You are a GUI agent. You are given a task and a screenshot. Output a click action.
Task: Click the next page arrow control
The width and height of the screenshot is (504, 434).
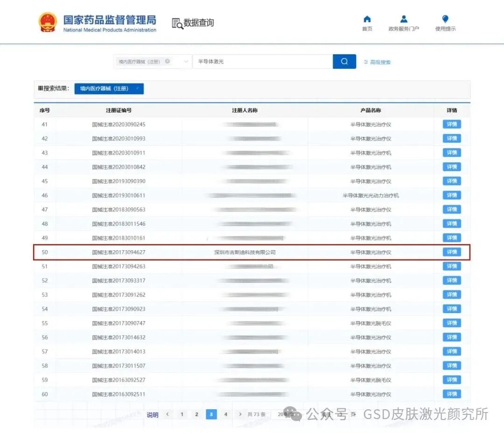click(x=240, y=414)
